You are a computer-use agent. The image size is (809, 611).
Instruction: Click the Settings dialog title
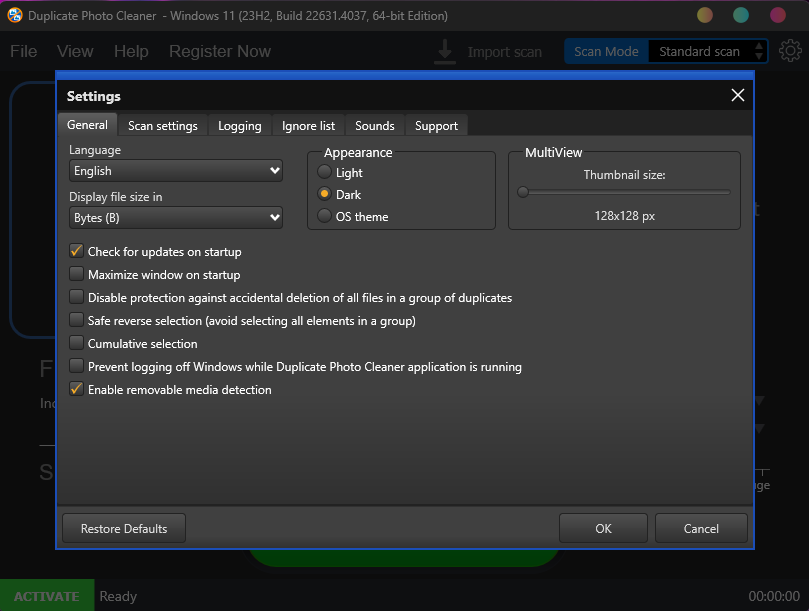(94, 96)
